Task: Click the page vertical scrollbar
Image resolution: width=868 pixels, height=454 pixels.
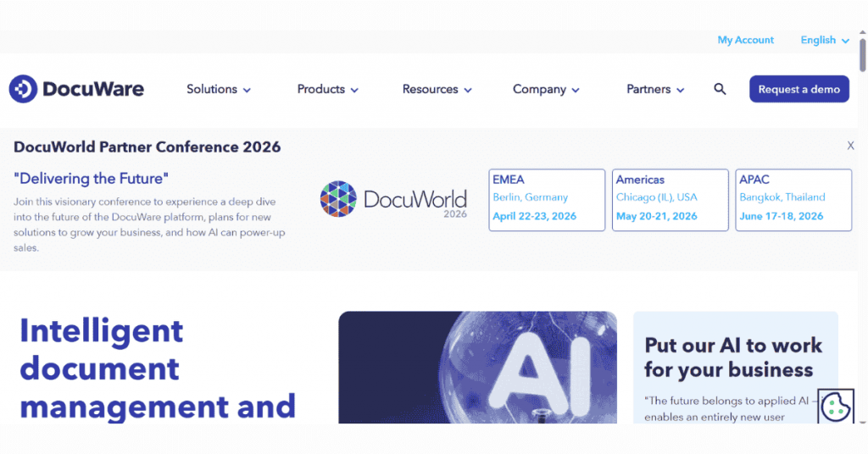Action: click(862, 55)
